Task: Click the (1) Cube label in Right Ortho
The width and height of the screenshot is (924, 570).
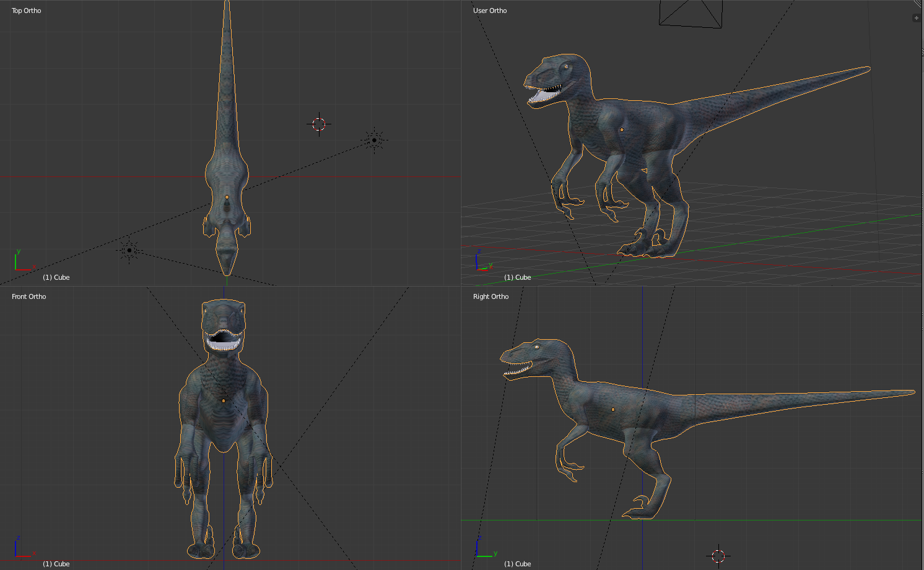Action: click(518, 564)
